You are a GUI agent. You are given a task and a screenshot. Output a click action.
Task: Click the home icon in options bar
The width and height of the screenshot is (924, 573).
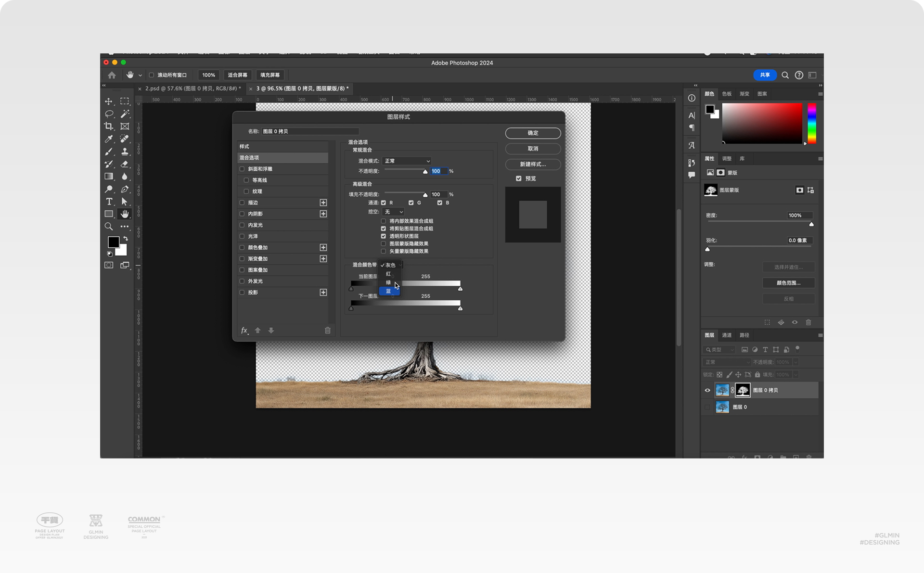click(x=112, y=75)
